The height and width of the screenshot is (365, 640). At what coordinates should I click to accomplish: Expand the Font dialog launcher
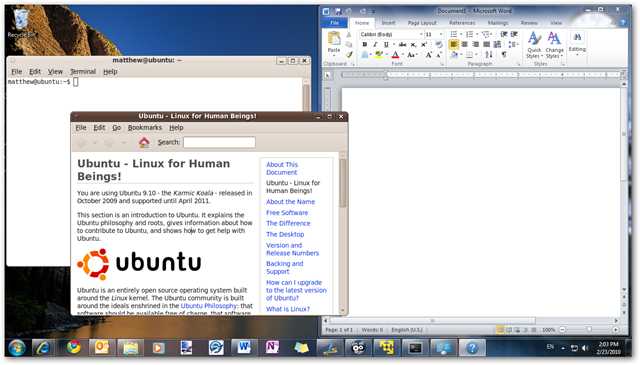442,64
